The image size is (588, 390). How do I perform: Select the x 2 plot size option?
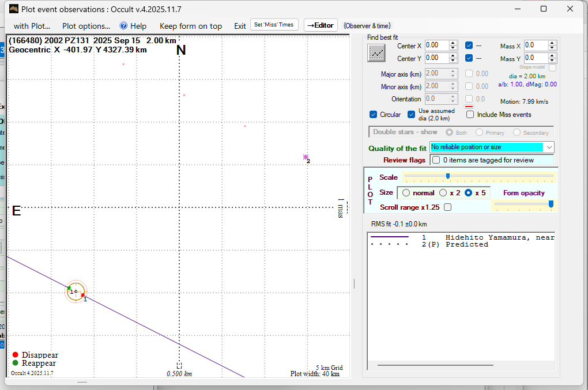(443, 192)
